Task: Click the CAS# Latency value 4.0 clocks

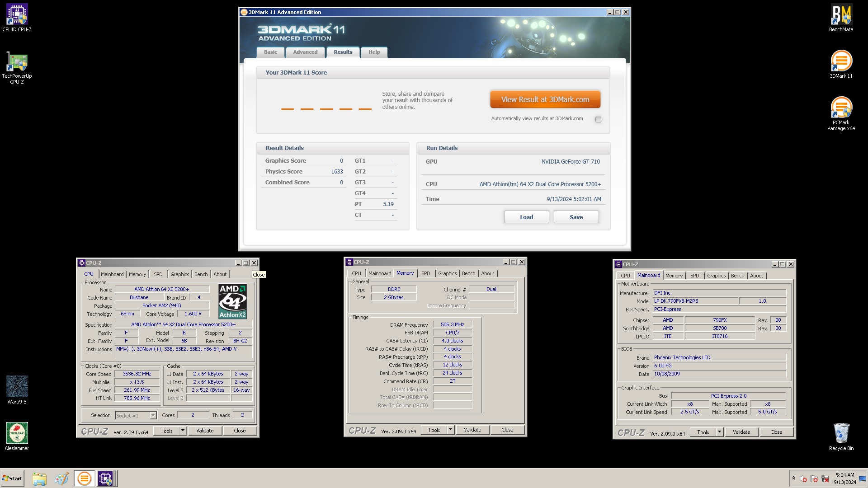Action: click(x=453, y=341)
